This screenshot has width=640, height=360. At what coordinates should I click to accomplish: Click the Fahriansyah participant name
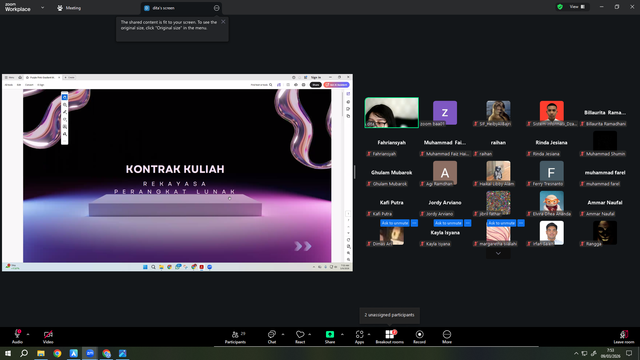391,142
